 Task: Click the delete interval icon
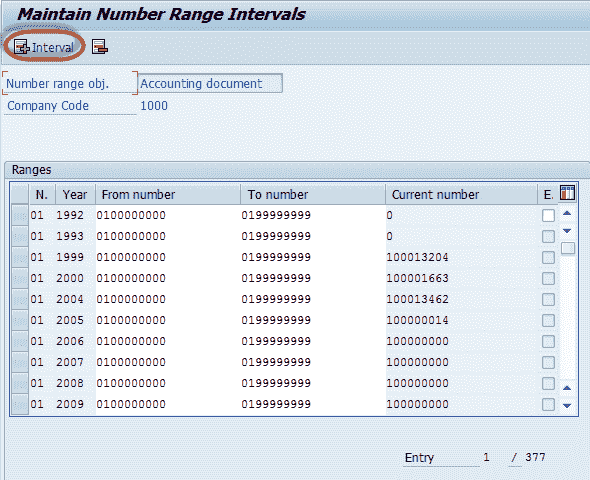100,47
